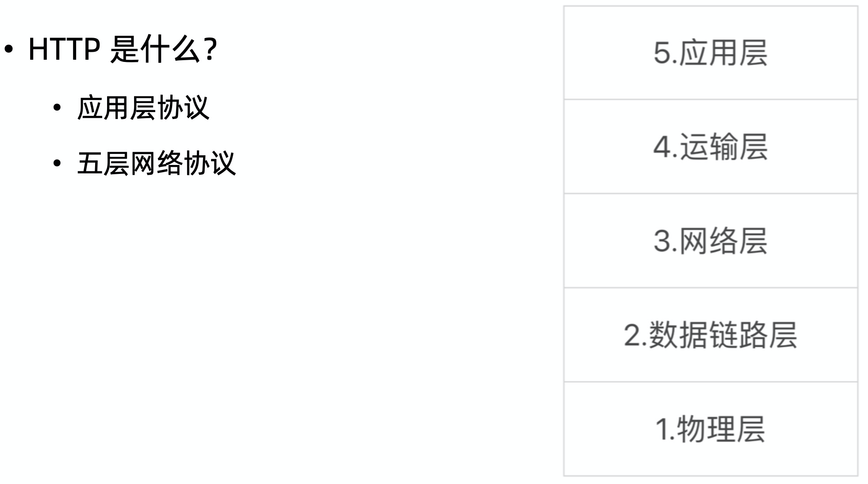Click divider line between 运输层 and 网络层
Viewport: 868px width, 484px height.
[x=711, y=194]
